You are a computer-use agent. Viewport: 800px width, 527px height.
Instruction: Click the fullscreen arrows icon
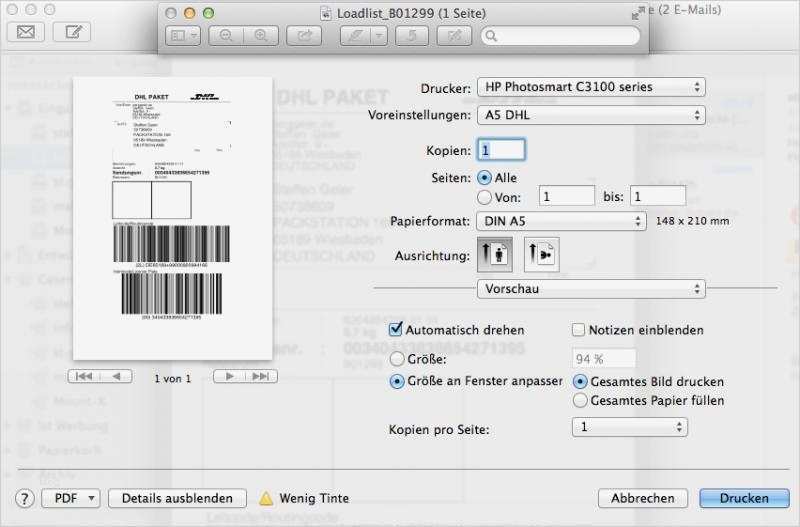[637, 14]
